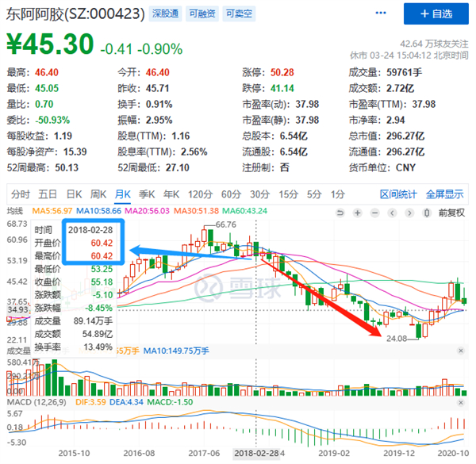Click the current price ¥45.30
The image size is (476, 464).
[50, 44]
